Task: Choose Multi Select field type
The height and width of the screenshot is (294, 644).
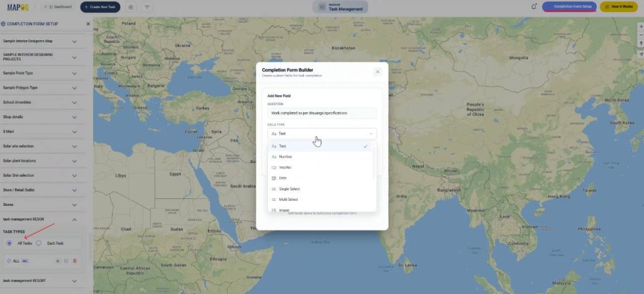Action: click(x=320, y=200)
